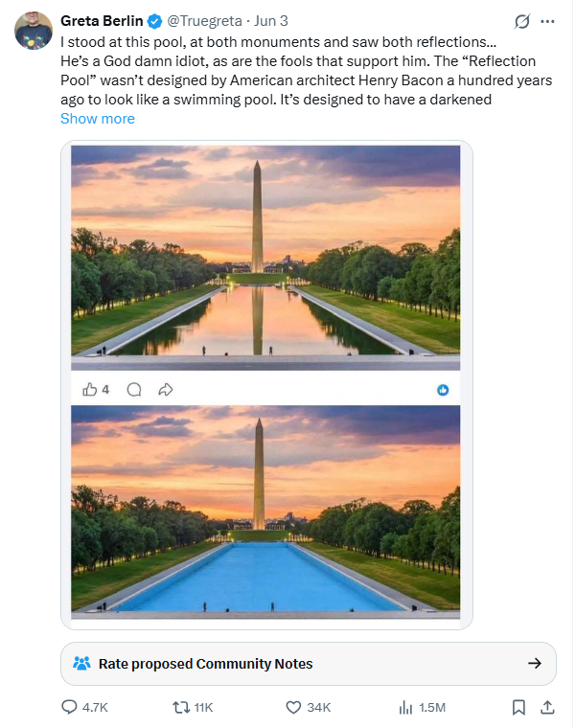Open Rate proposed Community Notes
The width and height of the screenshot is (576, 728).
(x=309, y=664)
